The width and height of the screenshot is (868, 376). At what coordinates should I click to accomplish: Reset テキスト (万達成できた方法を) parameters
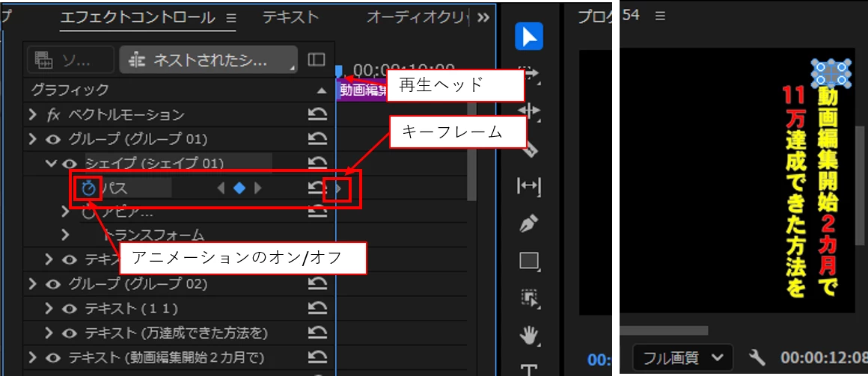317,333
